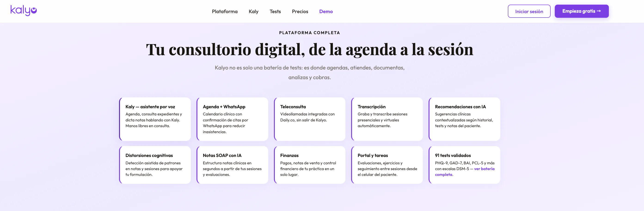Click the Kalyo logo
The width and height of the screenshot is (644, 211).
point(24,10)
